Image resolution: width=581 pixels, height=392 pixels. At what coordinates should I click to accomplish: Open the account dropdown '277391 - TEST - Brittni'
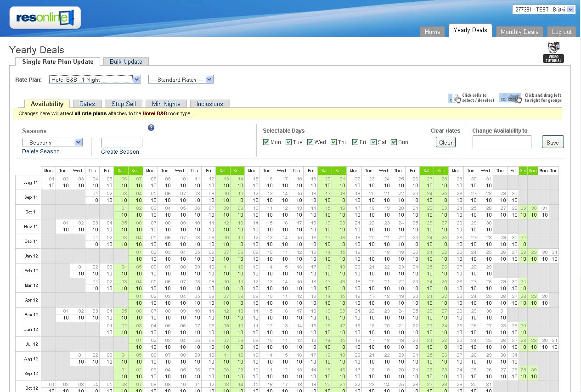[544, 9]
